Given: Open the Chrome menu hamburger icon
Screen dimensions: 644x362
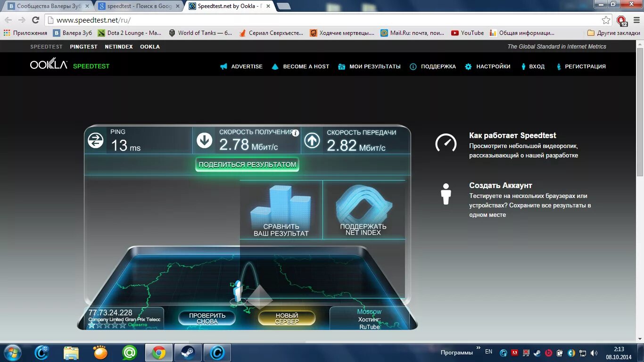Looking at the screenshot, I should pos(636,20).
